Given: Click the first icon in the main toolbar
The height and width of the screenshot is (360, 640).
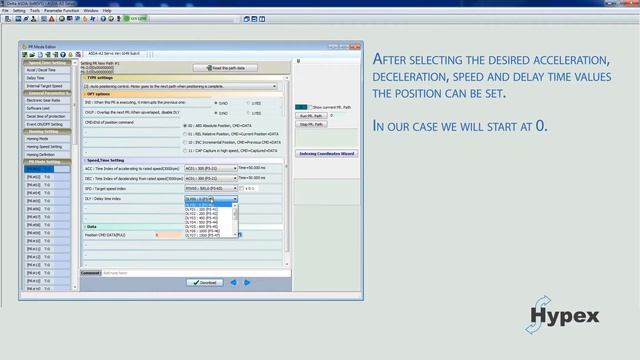Looking at the screenshot, I should [x=7, y=19].
